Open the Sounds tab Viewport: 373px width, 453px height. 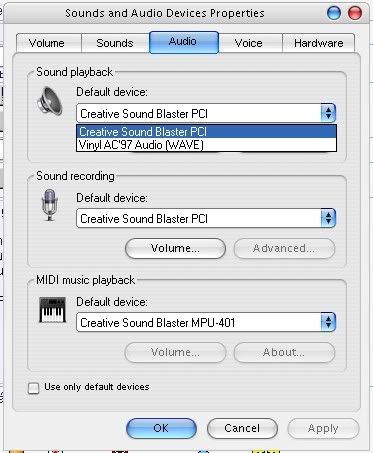coord(115,43)
